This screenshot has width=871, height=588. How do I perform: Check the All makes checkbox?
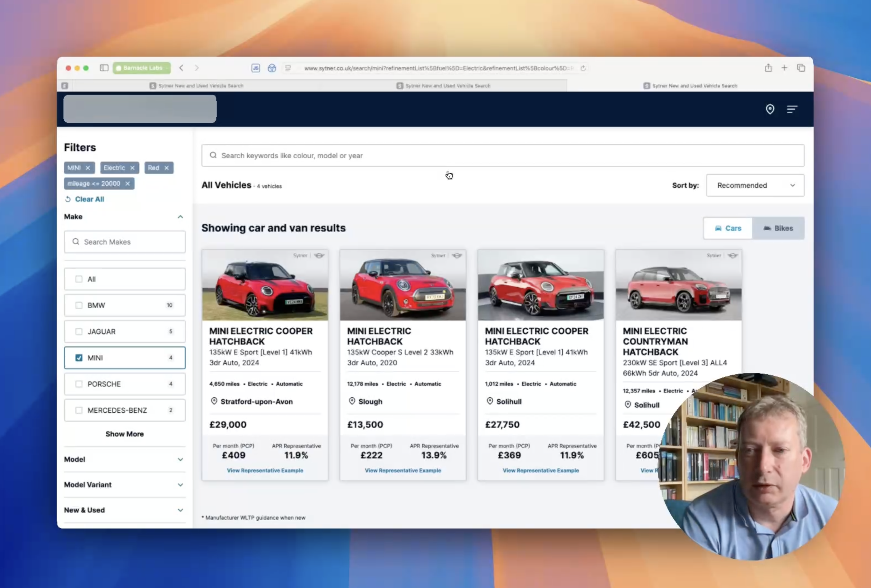point(79,279)
